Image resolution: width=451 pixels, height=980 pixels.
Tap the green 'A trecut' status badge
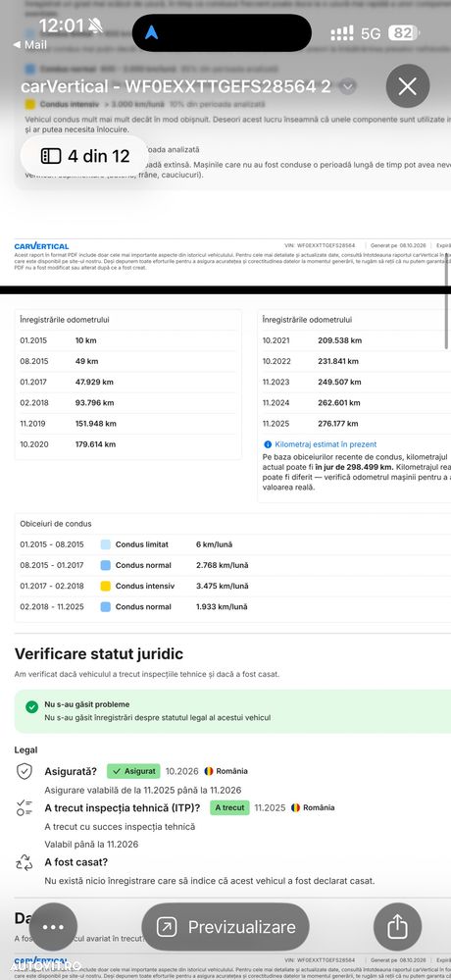tap(229, 807)
